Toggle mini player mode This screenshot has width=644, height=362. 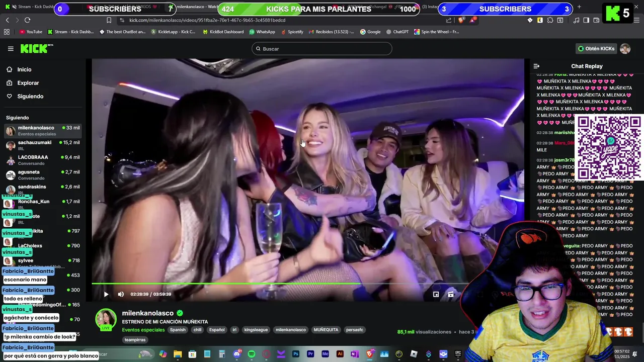pos(436,295)
